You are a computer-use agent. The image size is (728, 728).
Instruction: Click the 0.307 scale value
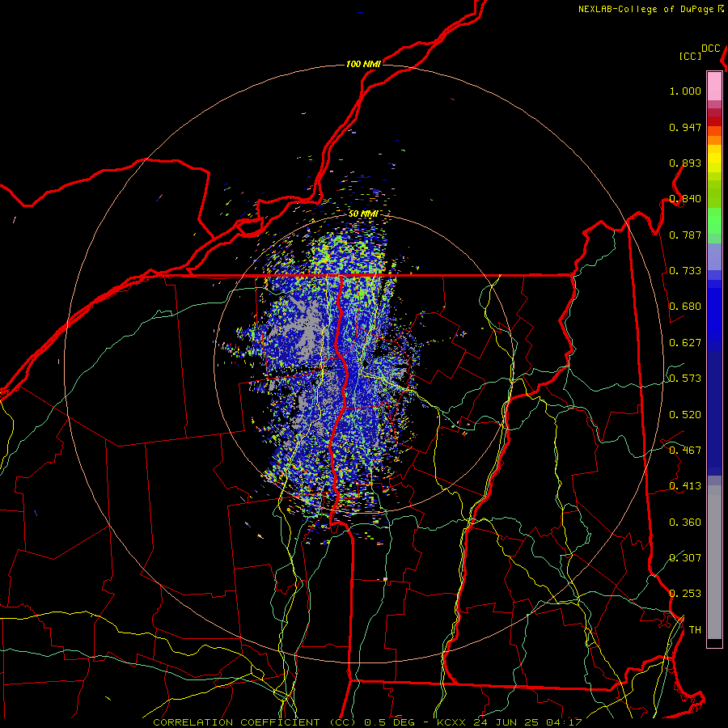point(685,558)
